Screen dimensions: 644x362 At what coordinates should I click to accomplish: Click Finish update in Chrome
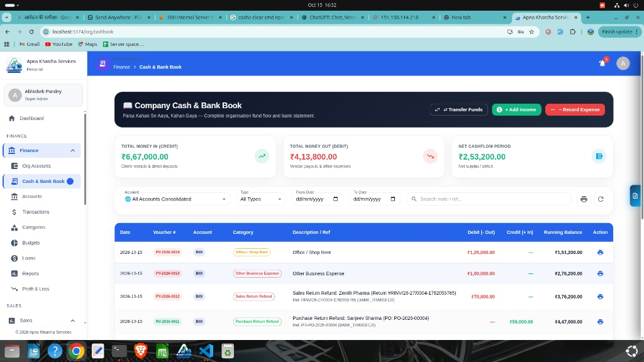619,31
